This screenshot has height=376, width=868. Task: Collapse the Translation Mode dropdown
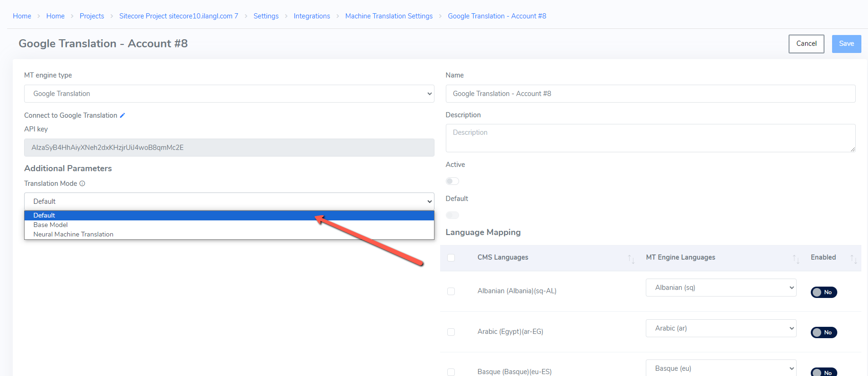click(x=229, y=201)
